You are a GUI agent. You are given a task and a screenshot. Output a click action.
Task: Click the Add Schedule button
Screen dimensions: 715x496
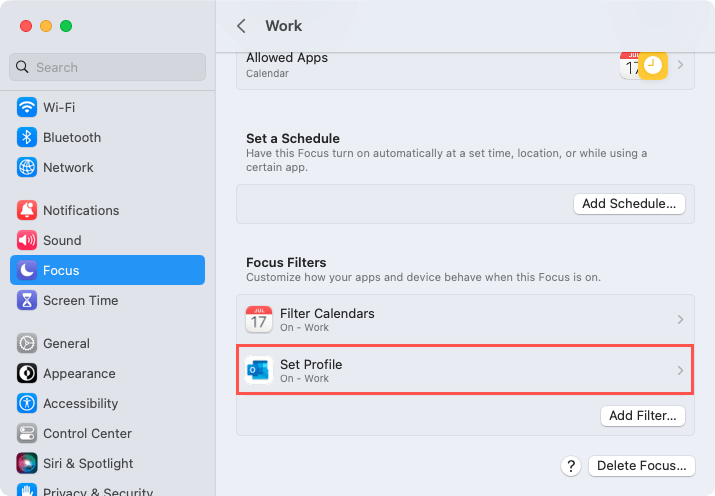(x=629, y=203)
